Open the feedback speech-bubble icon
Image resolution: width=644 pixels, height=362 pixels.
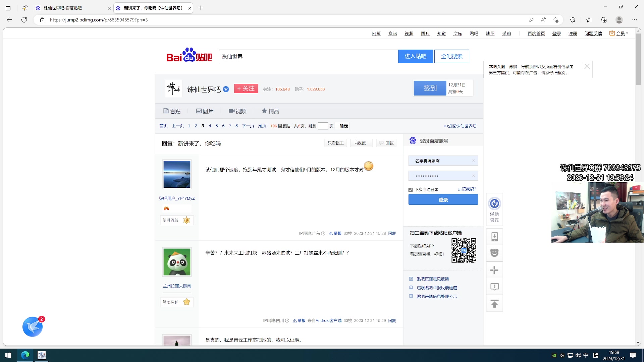(494, 287)
